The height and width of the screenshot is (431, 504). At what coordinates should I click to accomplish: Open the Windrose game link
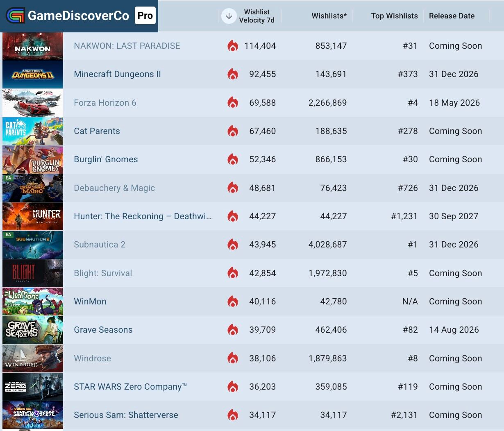[92, 358]
